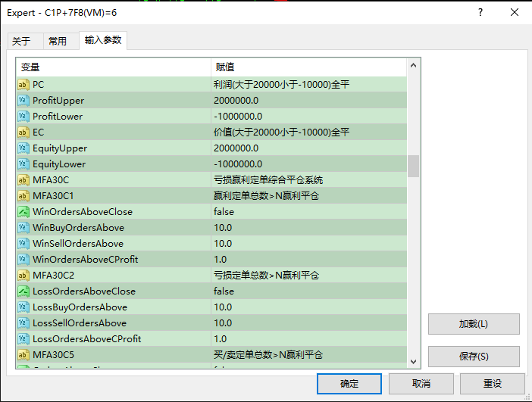Viewport: 532px width, 402px height.
Task: Click the string icon beside PC
Action: (23, 84)
